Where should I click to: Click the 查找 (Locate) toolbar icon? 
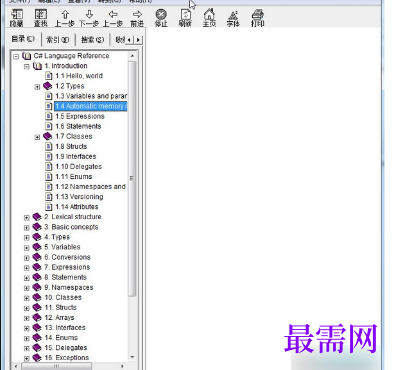click(41, 18)
